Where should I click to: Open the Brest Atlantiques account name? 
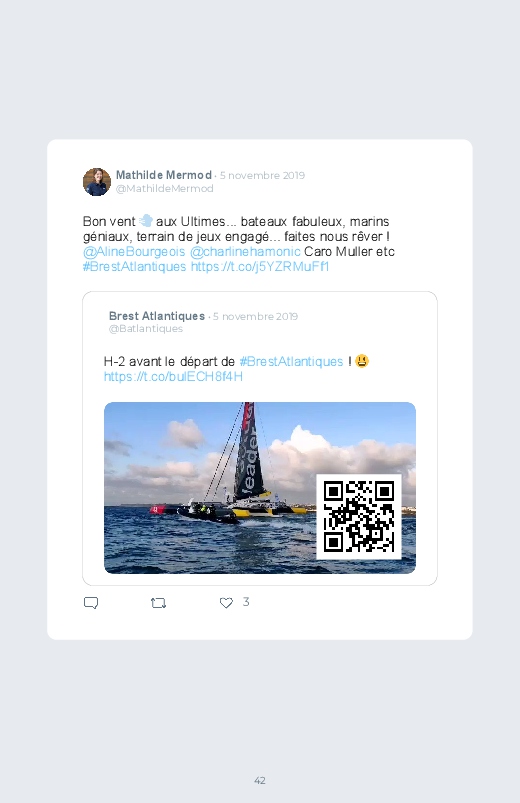coord(157,316)
